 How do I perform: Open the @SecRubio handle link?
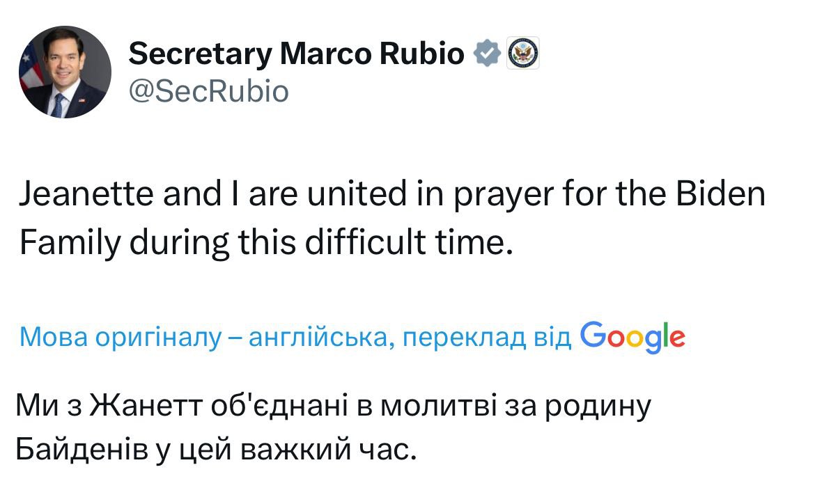[209, 91]
